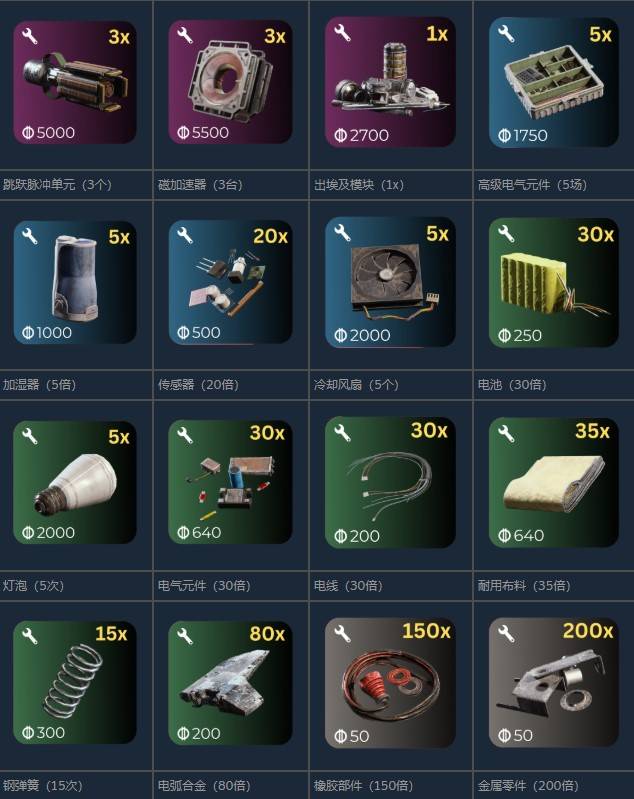Image resolution: width=634 pixels, height=799 pixels.
Task: Select the cooling fan item priced 2000
Action: coord(390,282)
